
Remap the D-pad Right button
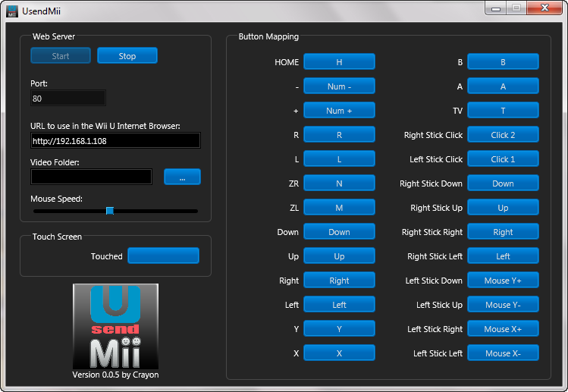pyautogui.click(x=339, y=280)
